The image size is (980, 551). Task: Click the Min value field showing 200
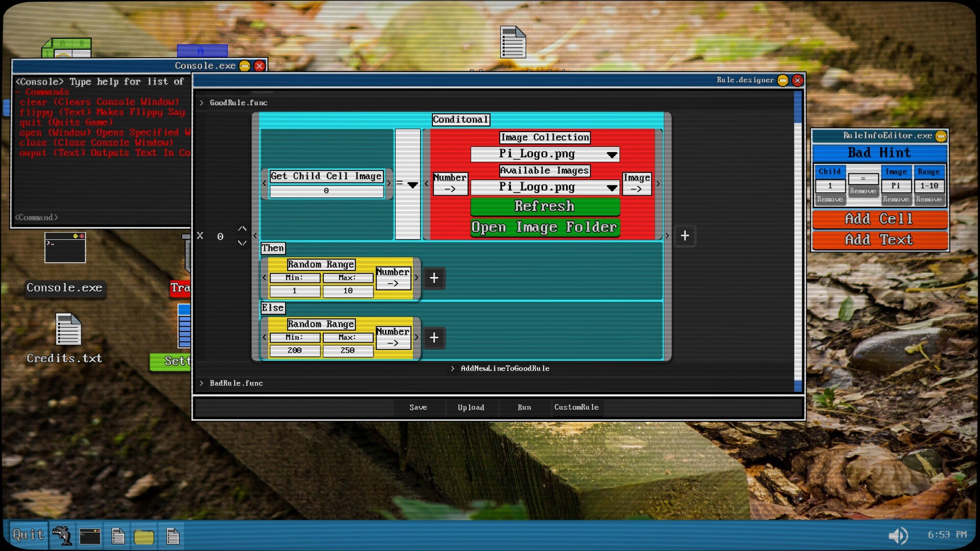[x=295, y=350]
